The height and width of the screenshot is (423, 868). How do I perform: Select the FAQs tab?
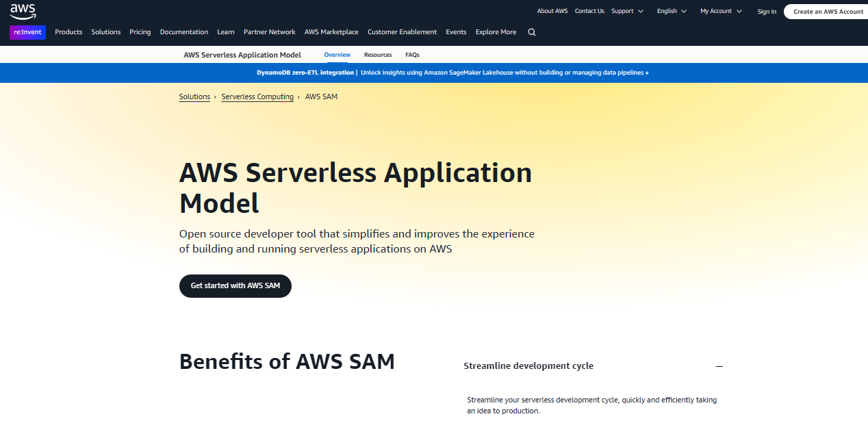coord(412,55)
